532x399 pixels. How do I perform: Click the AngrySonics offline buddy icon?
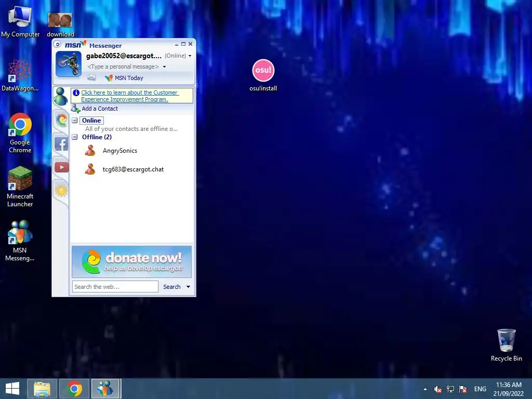pyautogui.click(x=90, y=150)
